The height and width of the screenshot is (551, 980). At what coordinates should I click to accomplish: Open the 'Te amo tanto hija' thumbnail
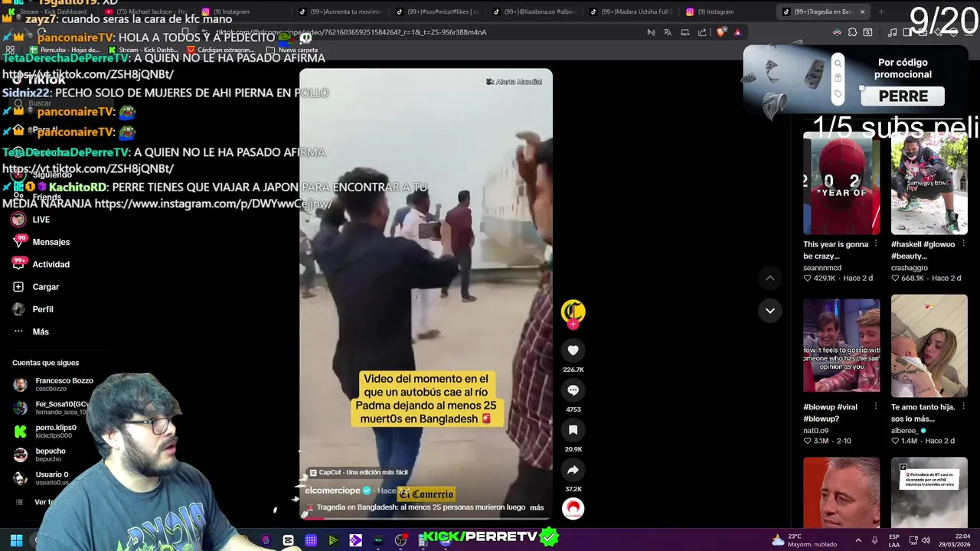pos(929,345)
